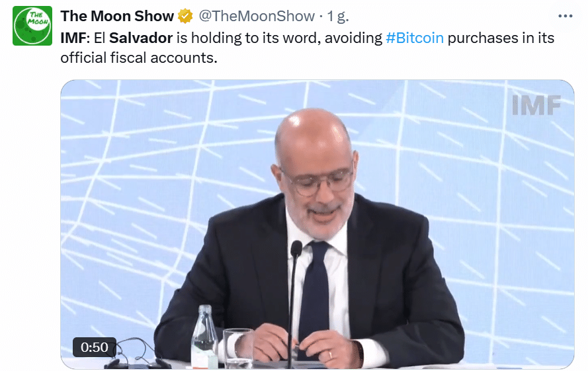Image resolution: width=588 pixels, height=371 pixels.
Task: Click the gold verified badge
Action: [x=185, y=16]
